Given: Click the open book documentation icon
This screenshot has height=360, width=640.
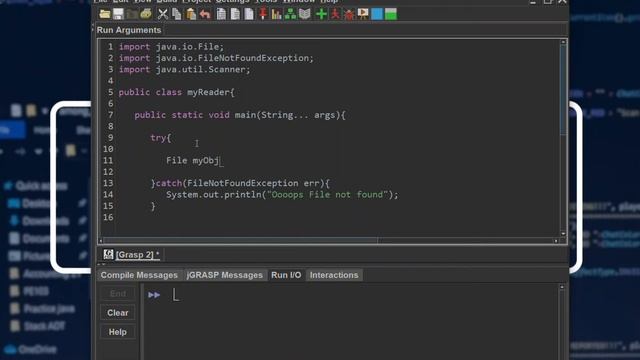Looking at the screenshot, I should tap(304, 14).
